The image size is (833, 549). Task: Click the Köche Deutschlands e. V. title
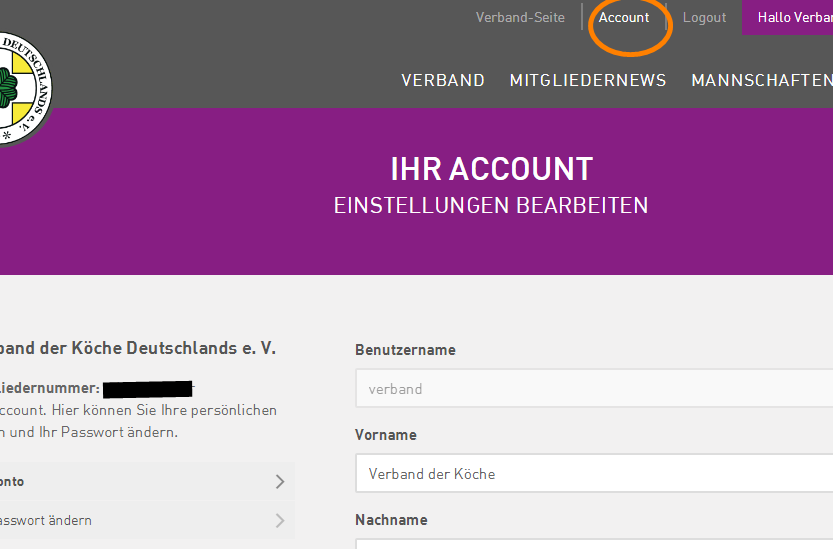(138, 348)
